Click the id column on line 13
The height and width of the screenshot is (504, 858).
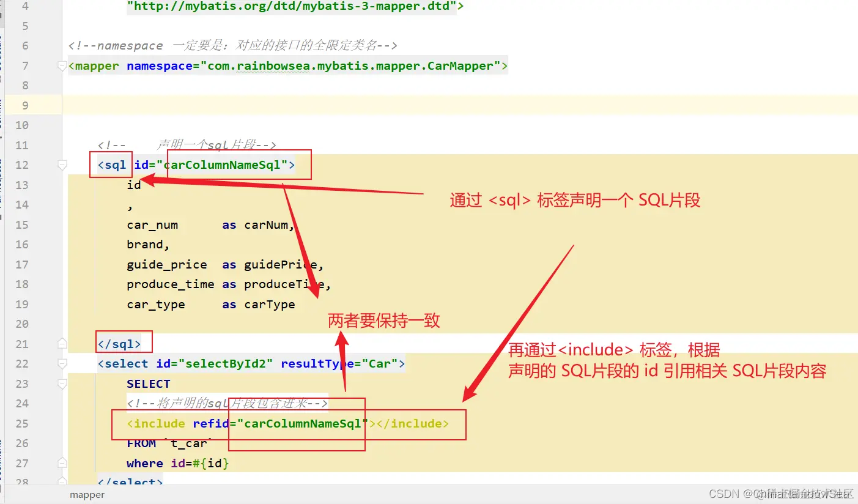coord(134,185)
